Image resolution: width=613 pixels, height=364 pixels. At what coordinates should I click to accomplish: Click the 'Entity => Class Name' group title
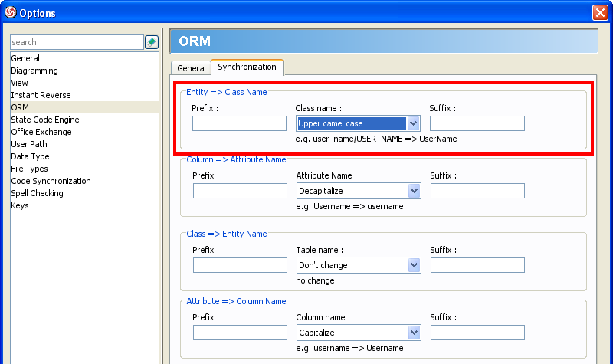point(226,92)
